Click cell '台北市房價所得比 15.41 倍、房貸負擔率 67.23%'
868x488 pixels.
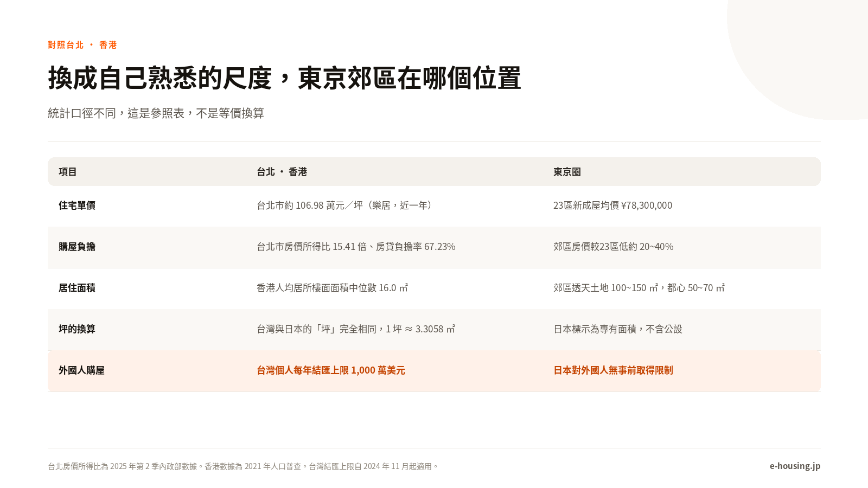tap(356, 247)
